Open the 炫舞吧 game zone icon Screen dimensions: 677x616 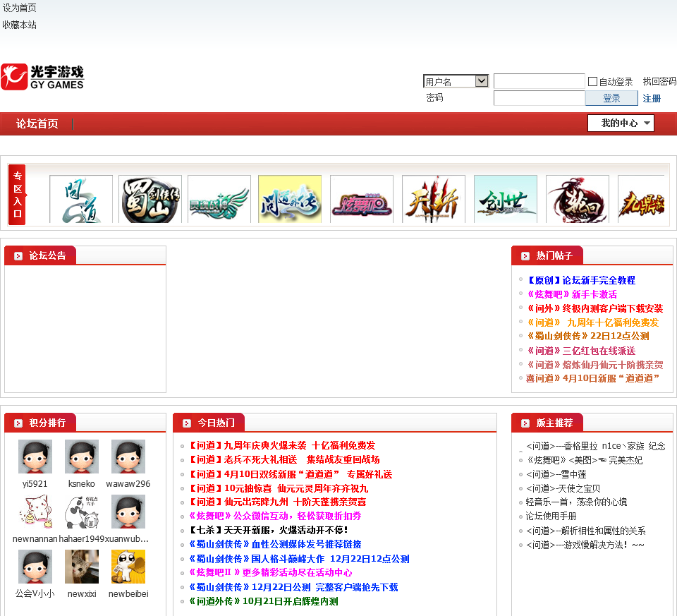tap(362, 199)
